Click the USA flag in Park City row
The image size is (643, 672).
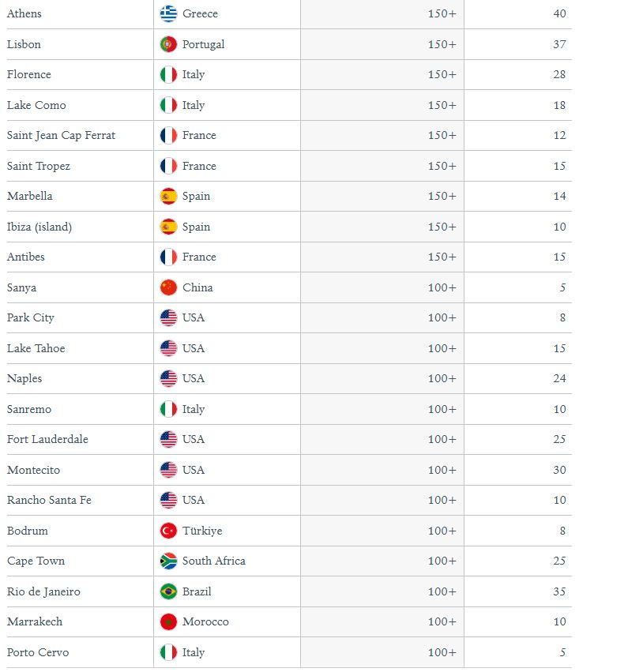point(168,318)
